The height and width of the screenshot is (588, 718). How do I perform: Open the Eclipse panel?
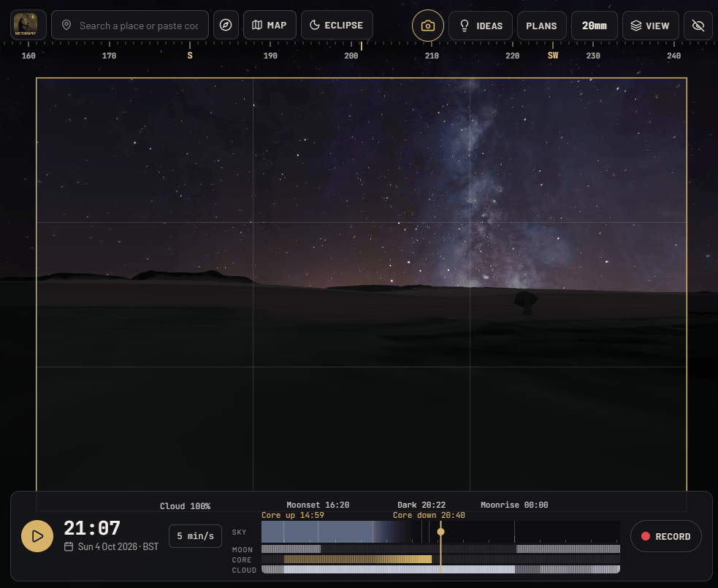[337, 25]
